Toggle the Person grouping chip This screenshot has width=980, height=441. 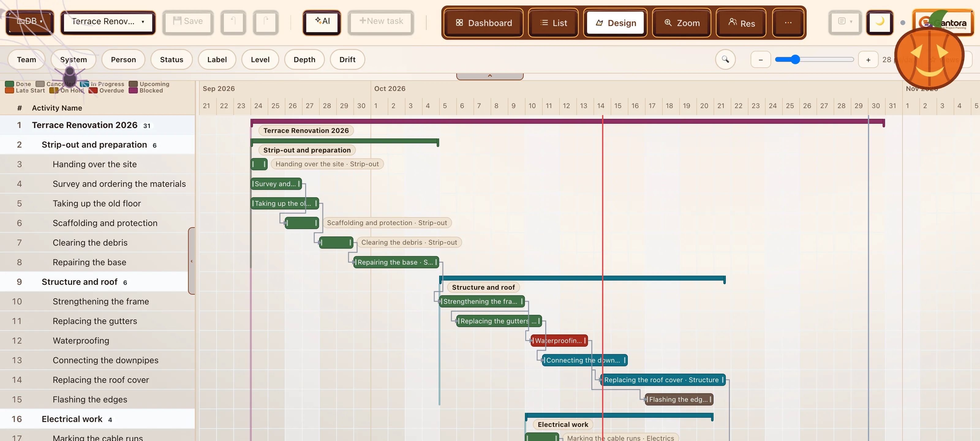(x=123, y=59)
